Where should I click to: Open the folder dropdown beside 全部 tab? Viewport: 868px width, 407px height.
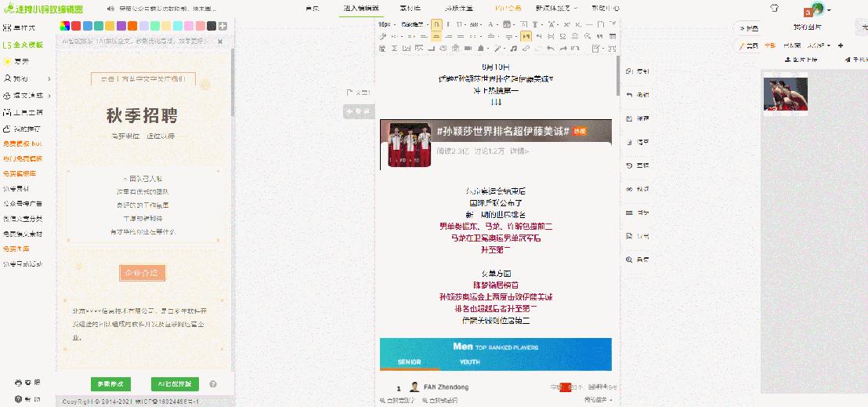pyautogui.click(x=819, y=45)
